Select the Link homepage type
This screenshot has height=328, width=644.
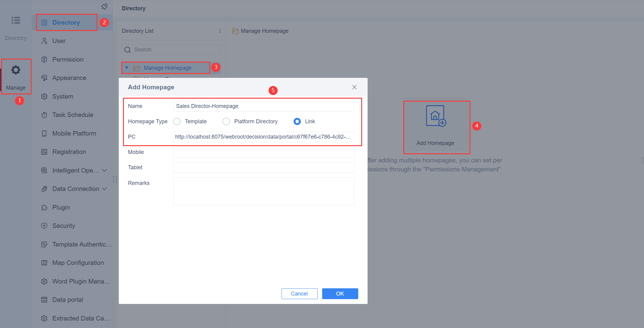tap(297, 121)
